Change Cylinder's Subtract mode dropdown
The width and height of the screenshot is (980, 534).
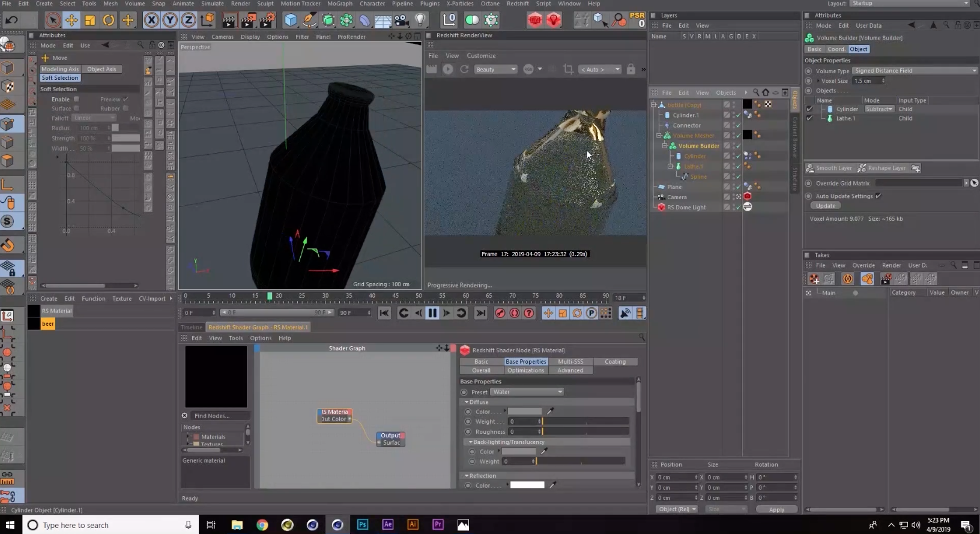(879, 109)
